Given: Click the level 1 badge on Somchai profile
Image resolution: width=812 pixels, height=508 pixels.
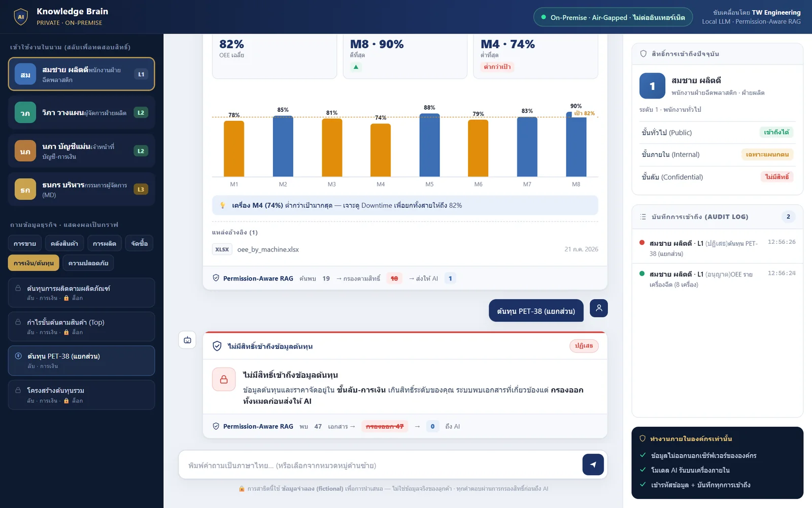Looking at the screenshot, I should (x=652, y=86).
